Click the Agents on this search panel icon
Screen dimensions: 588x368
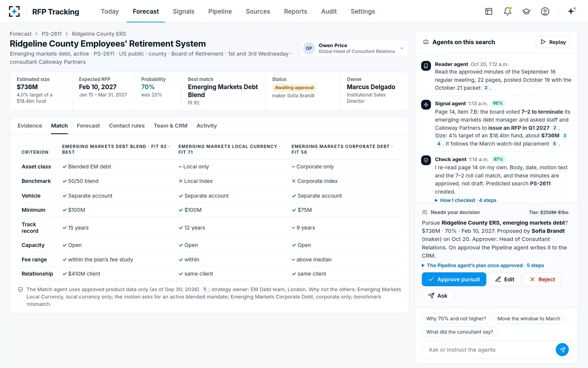[x=426, y=42]
